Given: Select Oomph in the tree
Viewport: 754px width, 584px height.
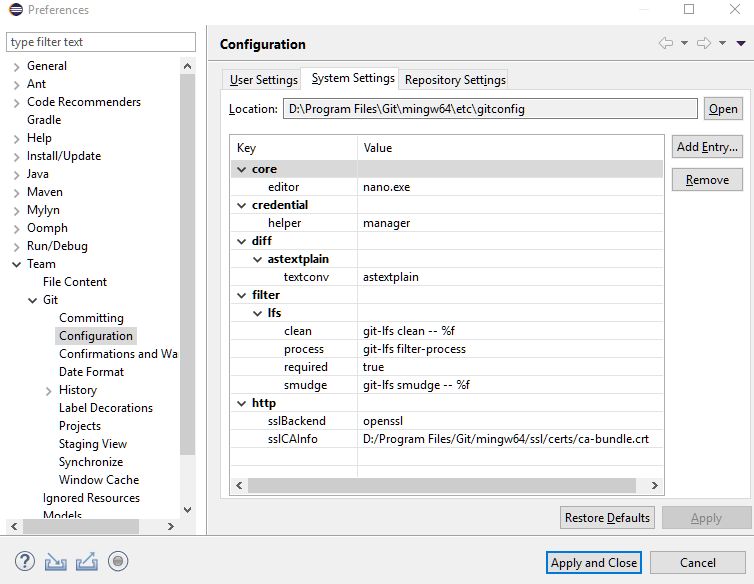Looking at the screenshot, I should pyautogui.click(x=47, y=228).
